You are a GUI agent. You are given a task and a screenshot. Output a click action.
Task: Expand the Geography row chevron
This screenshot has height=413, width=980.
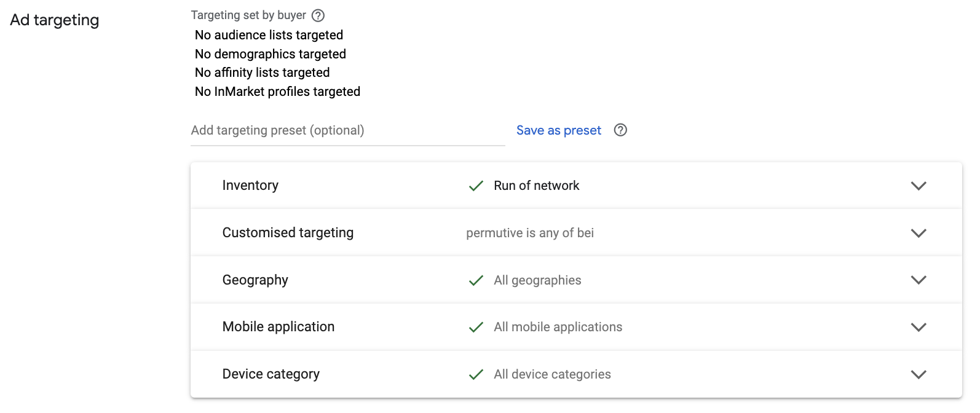point(919,280)
